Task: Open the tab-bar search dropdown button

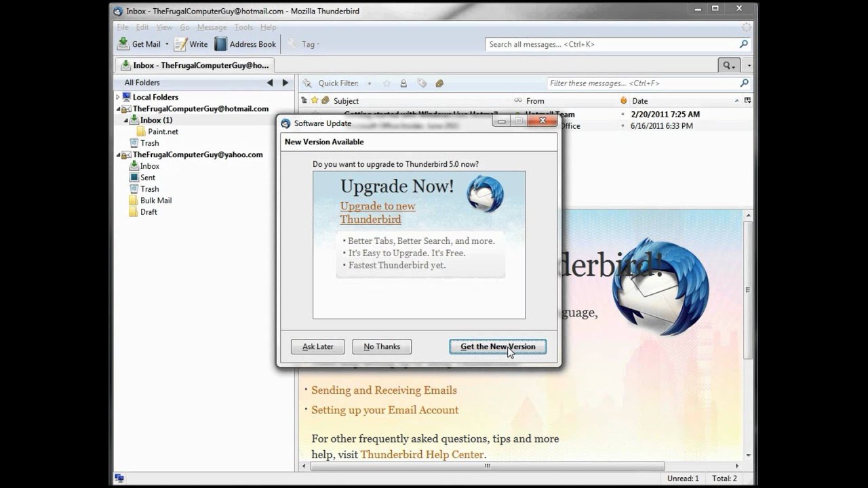Action: click(729, 66)
